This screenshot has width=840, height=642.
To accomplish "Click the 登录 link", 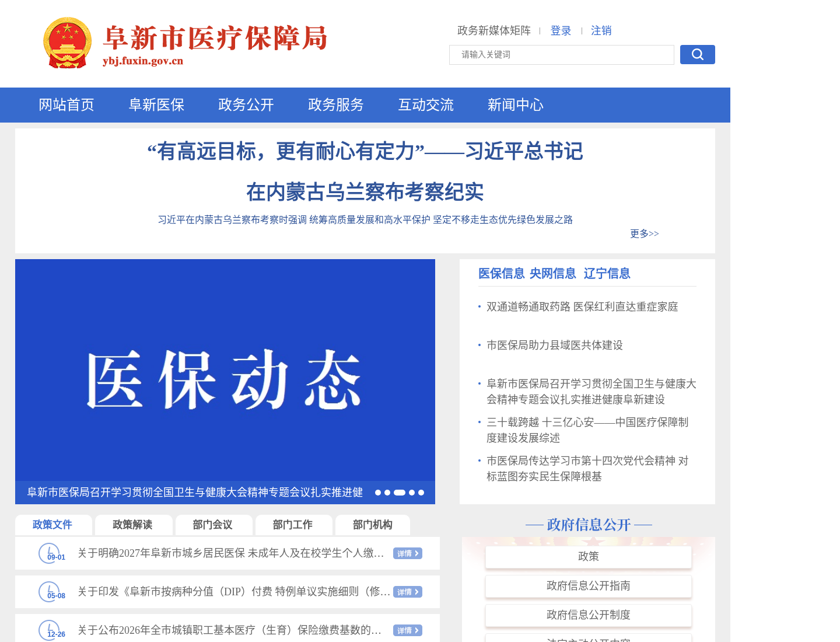I will pos(561,30).
